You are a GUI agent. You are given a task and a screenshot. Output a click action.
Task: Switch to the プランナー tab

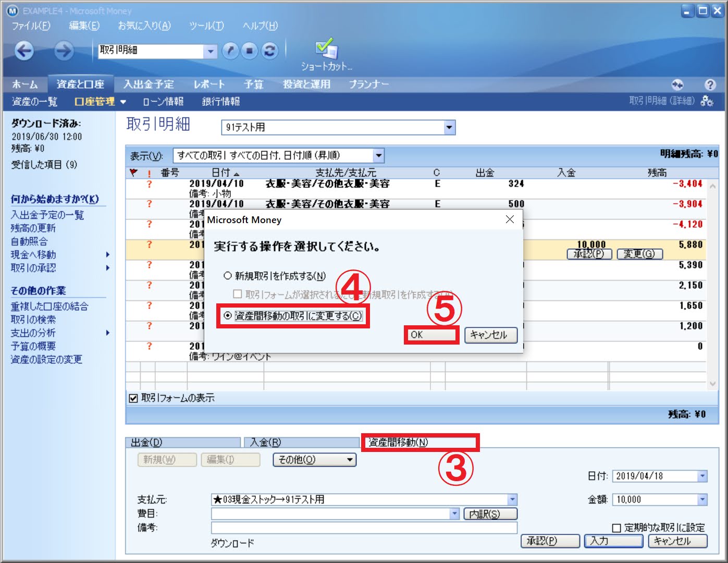(x=369, y=84)
